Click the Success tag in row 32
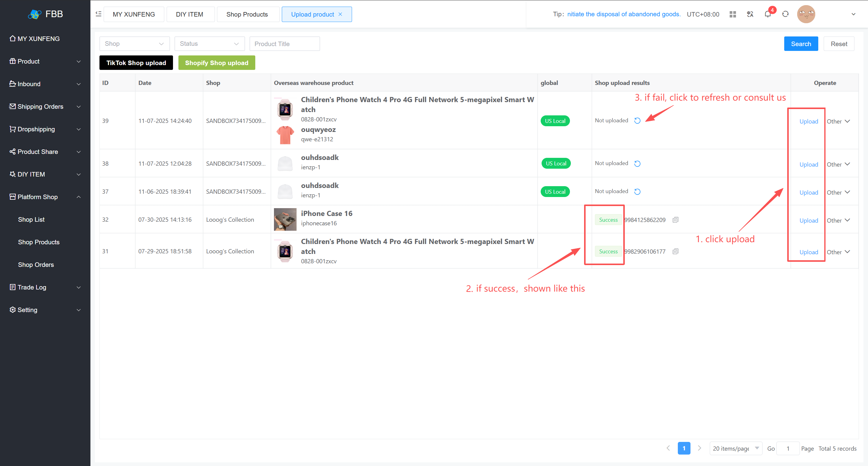Image resolution: width=868 pixels, height=466 pixels. pyautogui.click(x=608, y=220)
